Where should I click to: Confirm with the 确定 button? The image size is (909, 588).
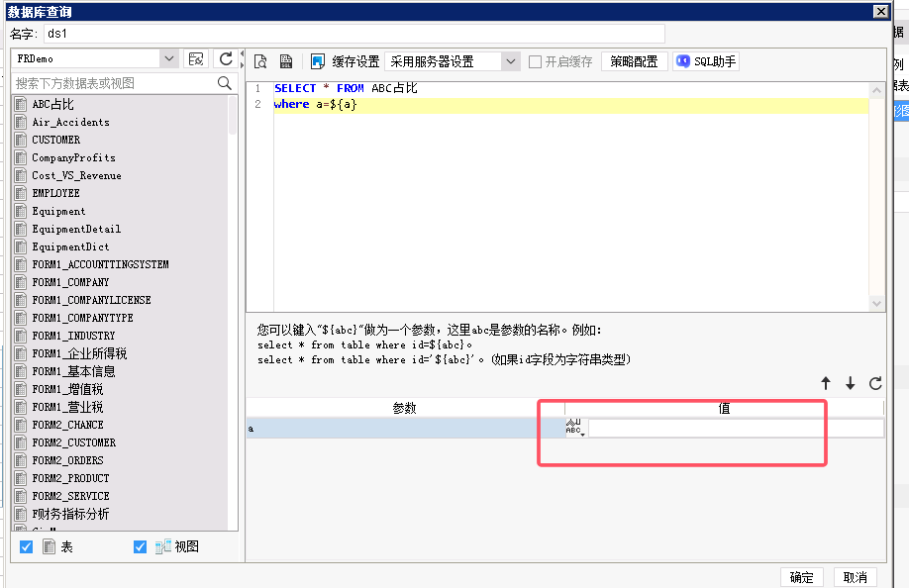click(801, 577)
